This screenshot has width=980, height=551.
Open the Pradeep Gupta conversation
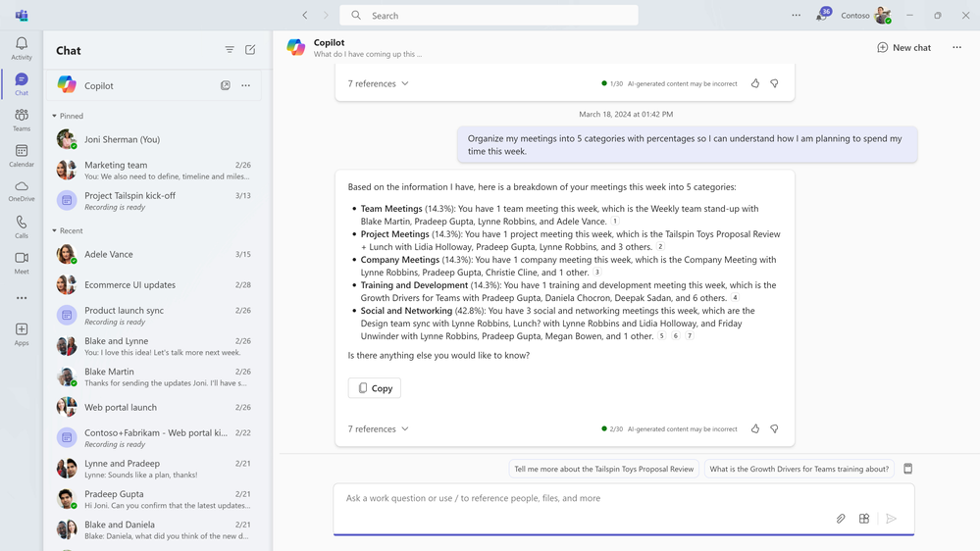pyautogui.click(x=154, y=499)
